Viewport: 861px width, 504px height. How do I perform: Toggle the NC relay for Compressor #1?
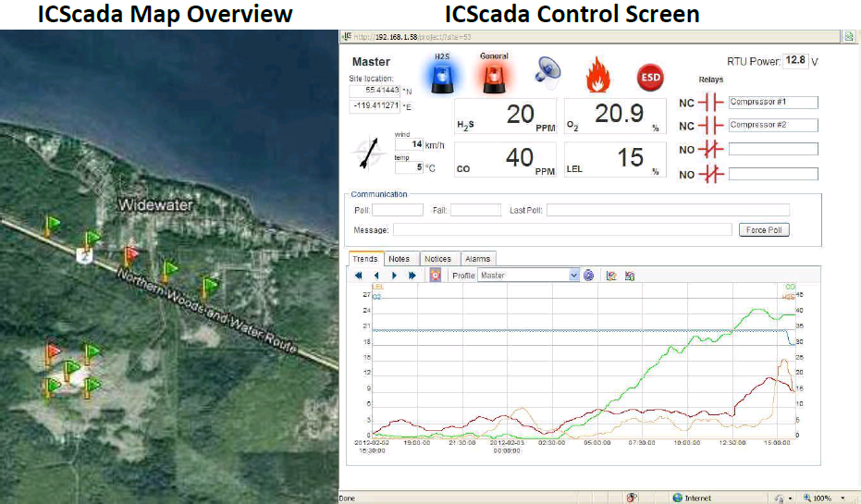pyautogui.click(x=710, y=103)
